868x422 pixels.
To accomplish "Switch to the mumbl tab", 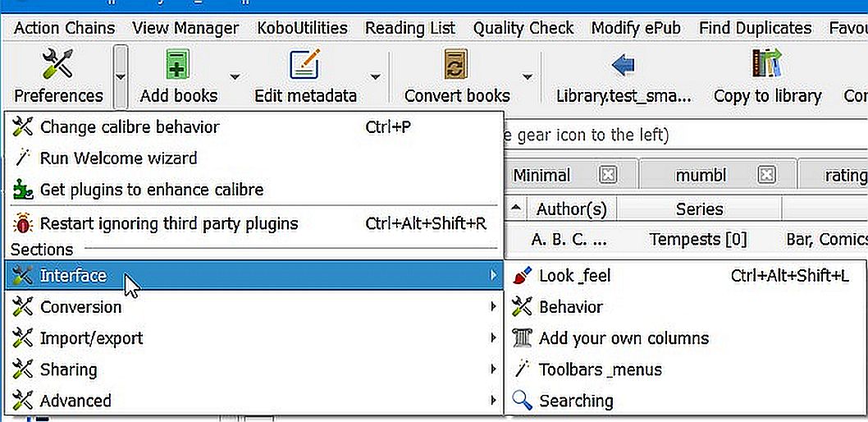I will click(x=701, y=176).
